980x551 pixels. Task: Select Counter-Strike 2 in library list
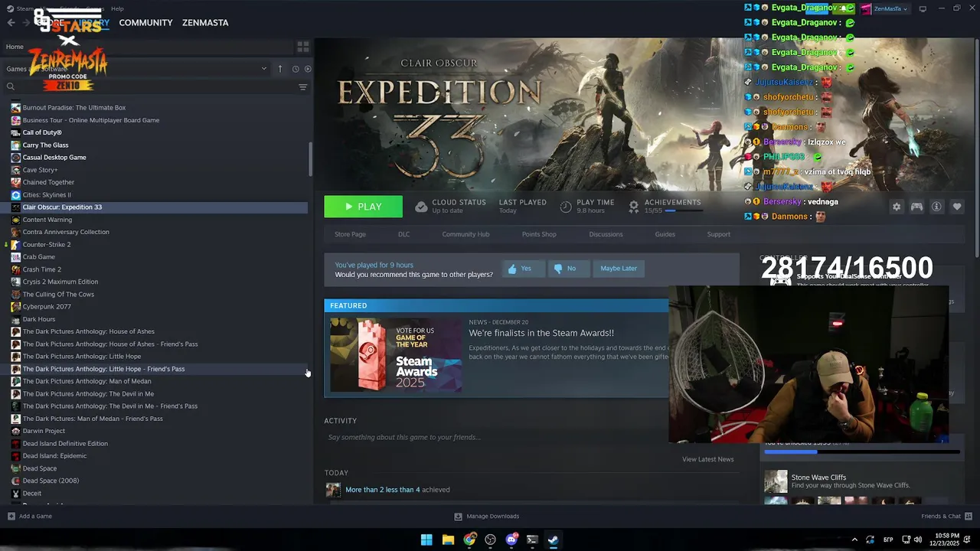coord(47,245)
